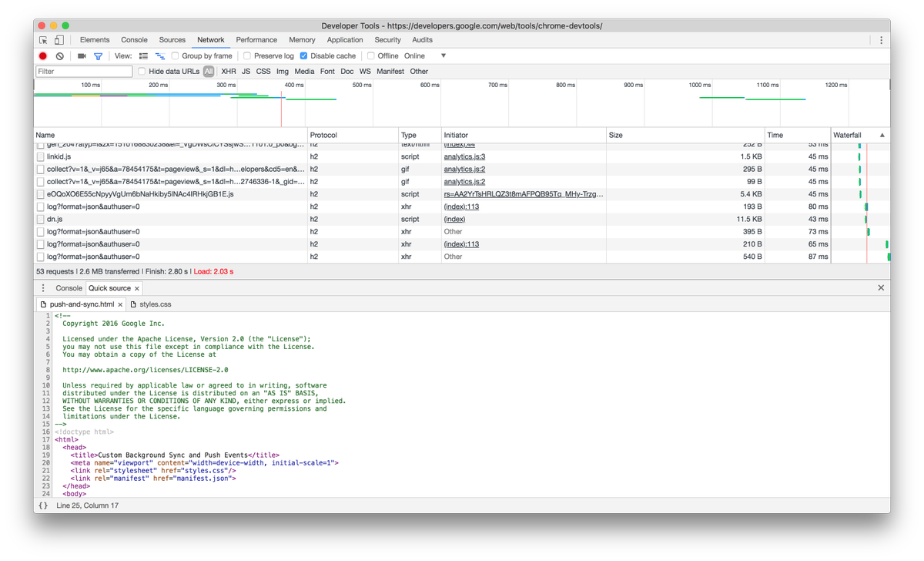
Task: Select the linkid.js request name
Action: point(59,156)
